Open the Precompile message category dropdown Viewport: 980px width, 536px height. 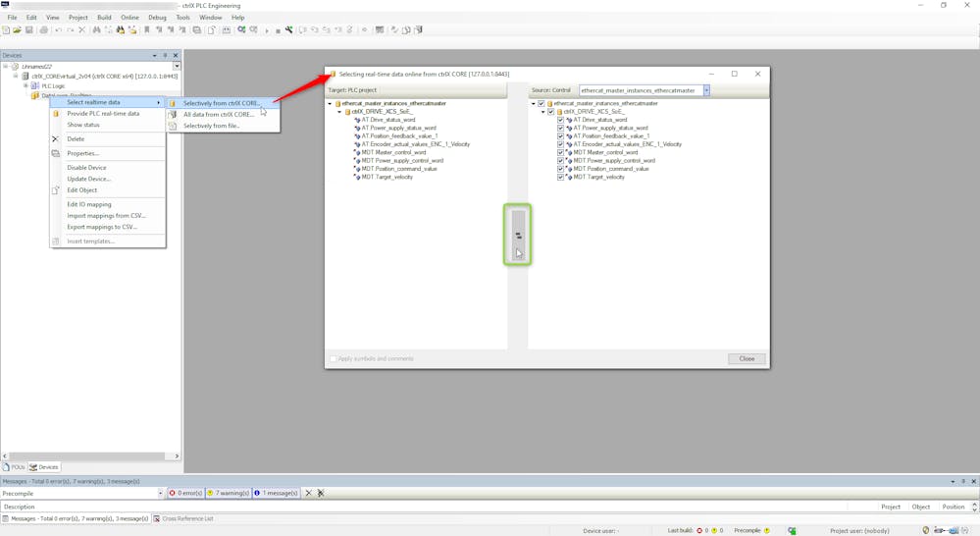click(x=160, y=494)
